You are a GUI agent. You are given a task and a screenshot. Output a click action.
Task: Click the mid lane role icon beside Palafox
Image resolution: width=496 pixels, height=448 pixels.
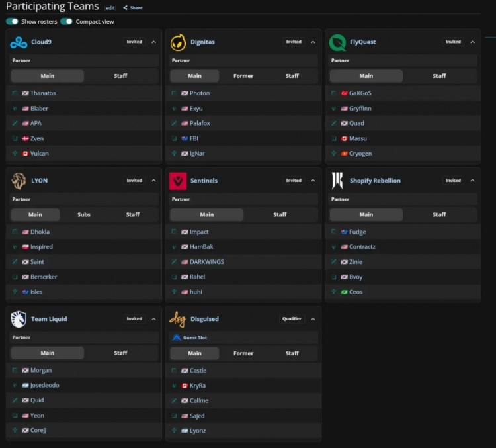coord(174,123)
